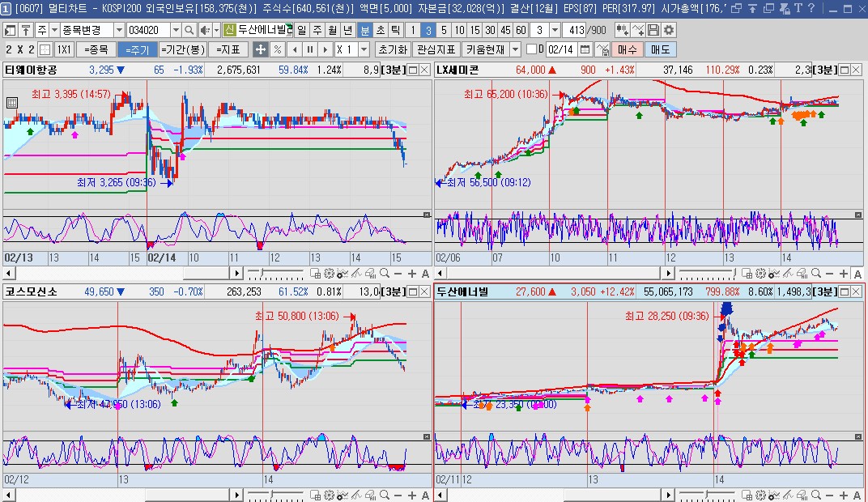Select the 초 seconds period tab
The height and width of the screenshot is (502, 868).
381,30
